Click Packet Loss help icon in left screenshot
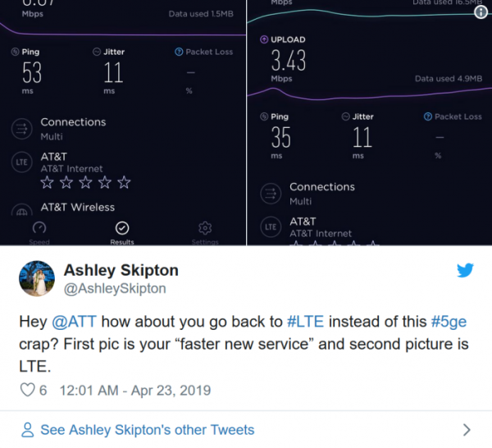 179,52
